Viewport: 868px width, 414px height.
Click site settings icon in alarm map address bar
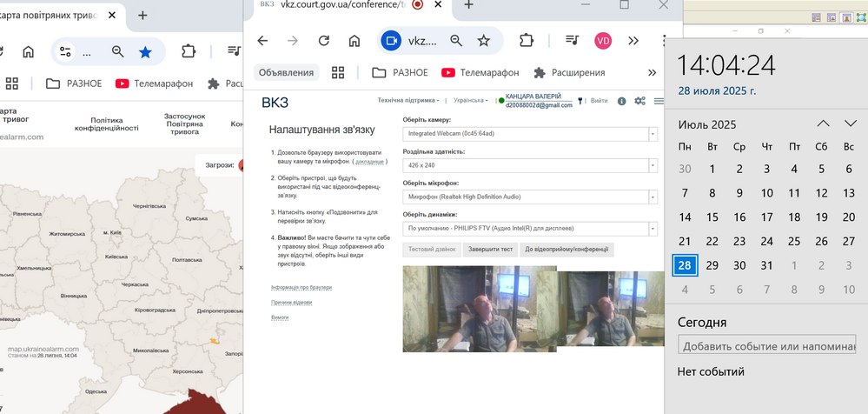[x=65, y=52]
